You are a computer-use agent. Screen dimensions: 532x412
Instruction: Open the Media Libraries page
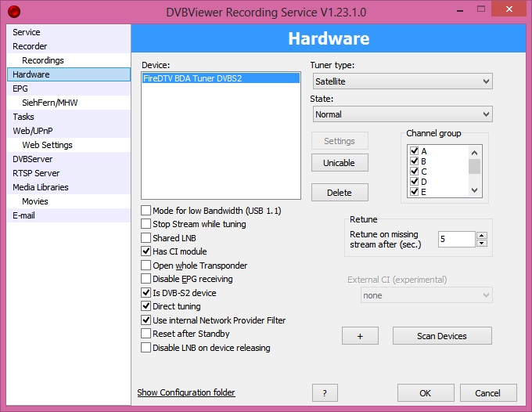tap(69, 187)
